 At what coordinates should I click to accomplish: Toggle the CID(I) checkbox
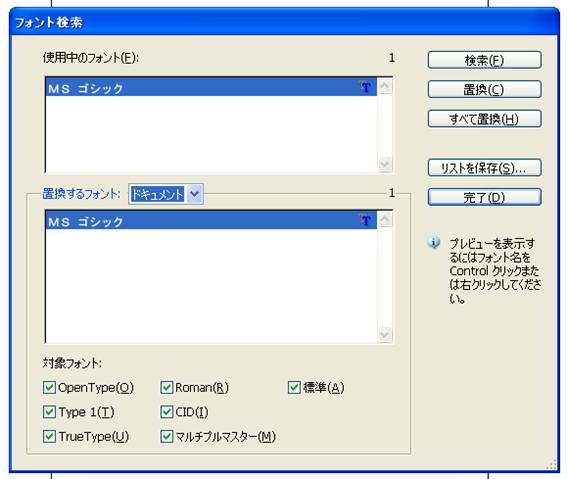(167, 412)
